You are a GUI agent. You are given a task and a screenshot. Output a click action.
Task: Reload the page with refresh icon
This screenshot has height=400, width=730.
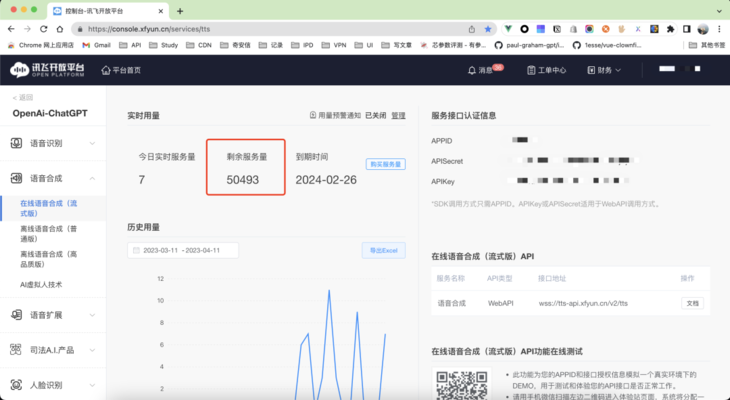click(x=43, y=29)
